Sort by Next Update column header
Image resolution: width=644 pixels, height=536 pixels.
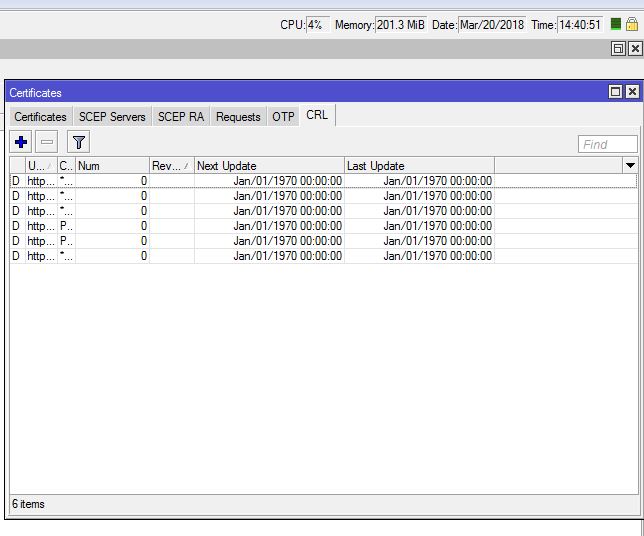pyautogui.click(x=269, y=166)
